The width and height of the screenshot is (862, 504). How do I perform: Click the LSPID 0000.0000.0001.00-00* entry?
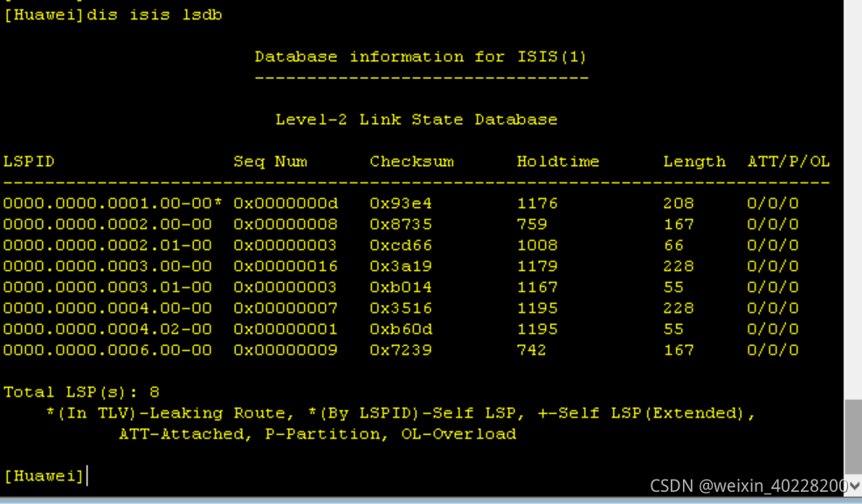coord(112,204)
